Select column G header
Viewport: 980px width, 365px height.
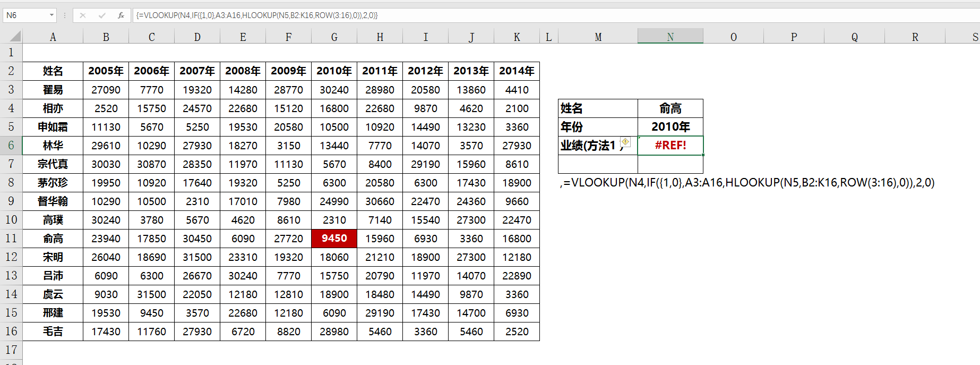[334, 37]
